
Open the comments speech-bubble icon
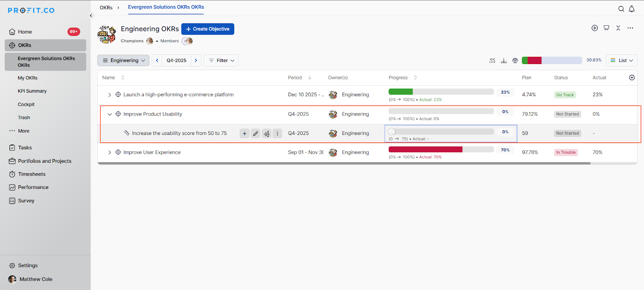[606, 28]
